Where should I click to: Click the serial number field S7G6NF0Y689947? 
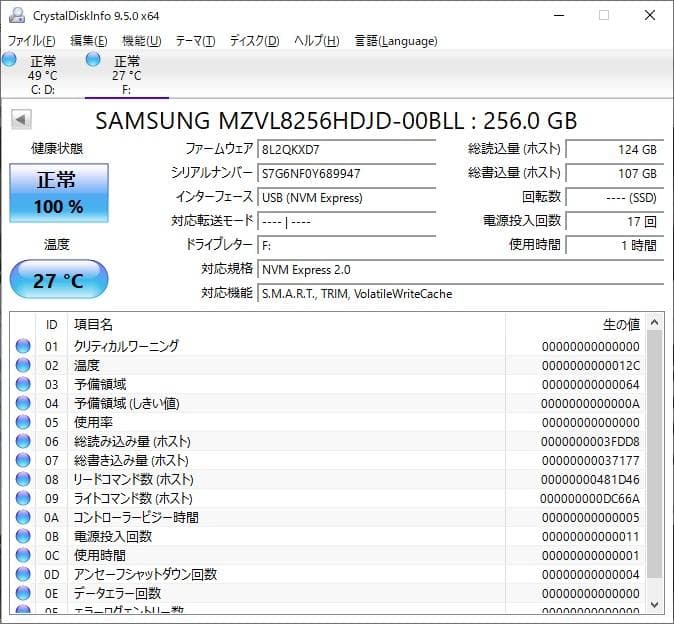(x=346, y=174)
